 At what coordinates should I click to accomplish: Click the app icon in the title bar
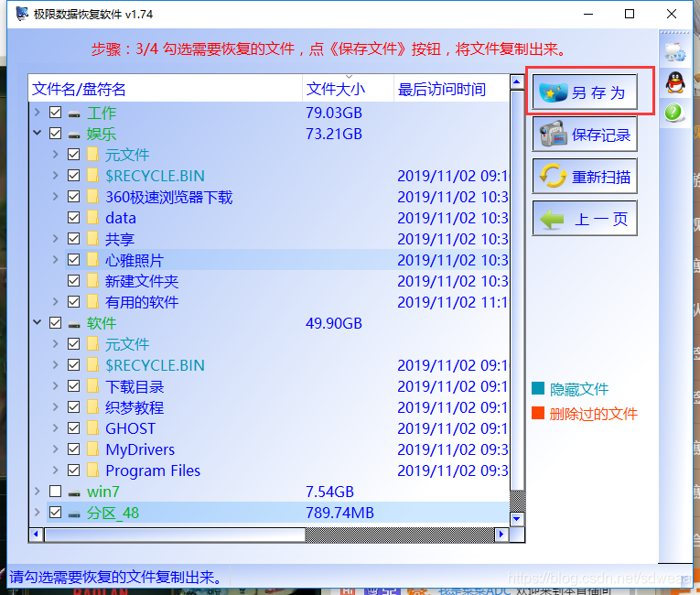(21, 14)
